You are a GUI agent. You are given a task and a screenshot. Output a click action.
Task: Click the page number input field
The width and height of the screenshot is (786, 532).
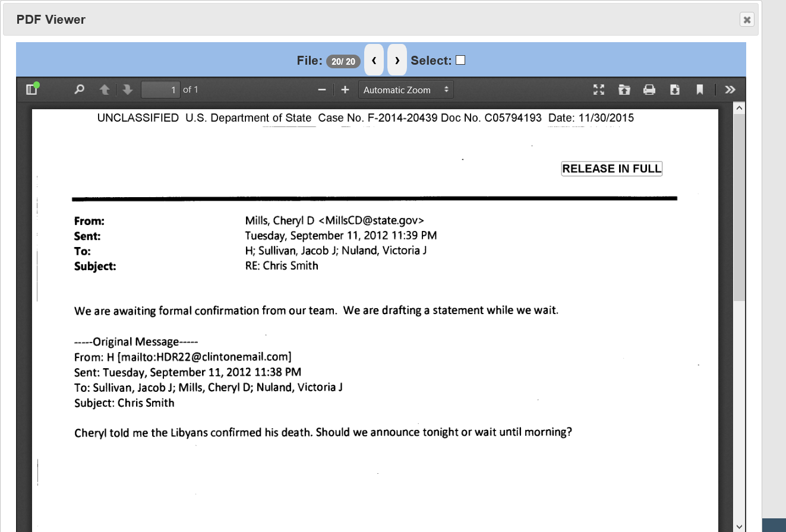click(160, 90)
